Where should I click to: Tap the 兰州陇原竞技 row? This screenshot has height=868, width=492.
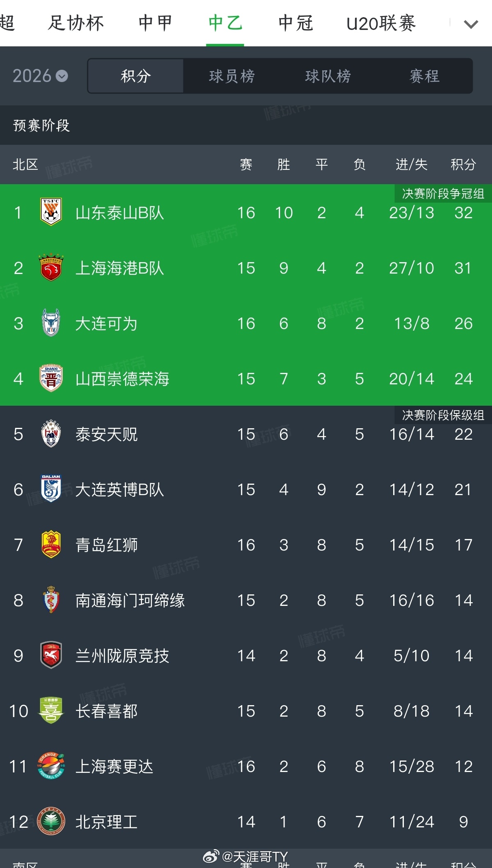pyautogui.click(x=246, y=655)
